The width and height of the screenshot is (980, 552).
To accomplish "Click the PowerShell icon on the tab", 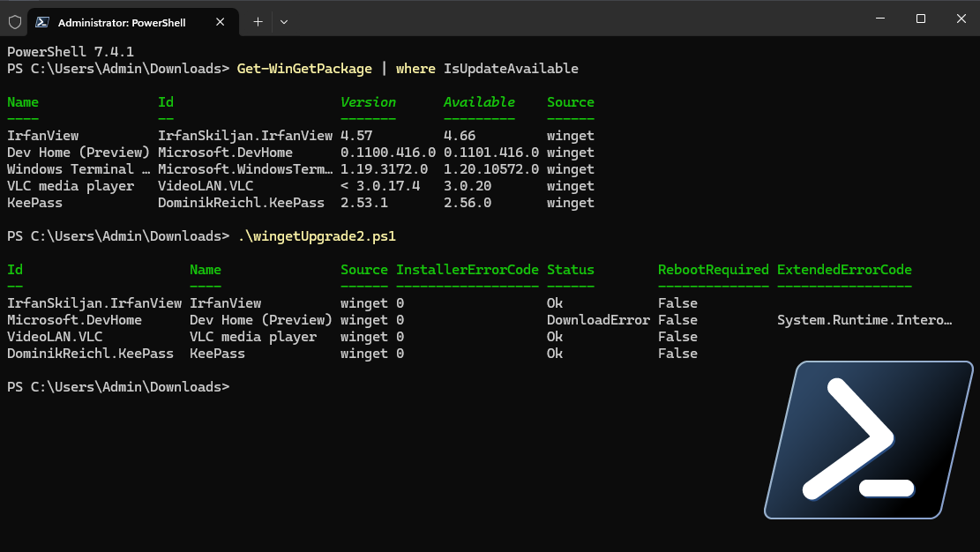I will click(x=42, y=23).
